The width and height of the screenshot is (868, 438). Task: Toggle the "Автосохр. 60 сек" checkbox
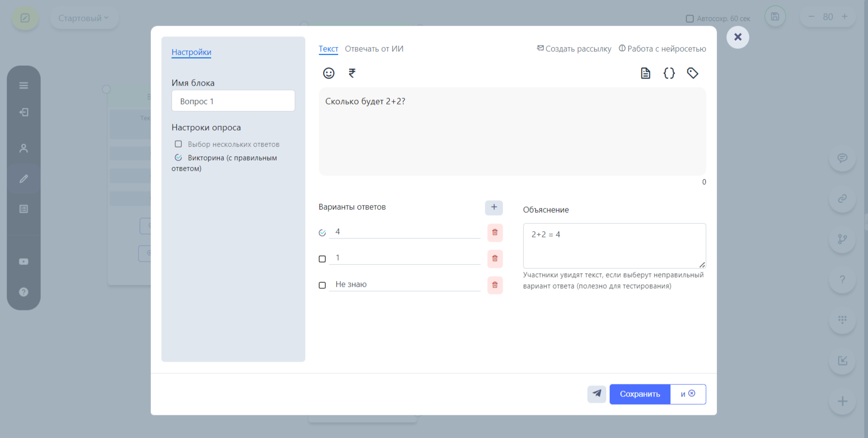[690, 18]
